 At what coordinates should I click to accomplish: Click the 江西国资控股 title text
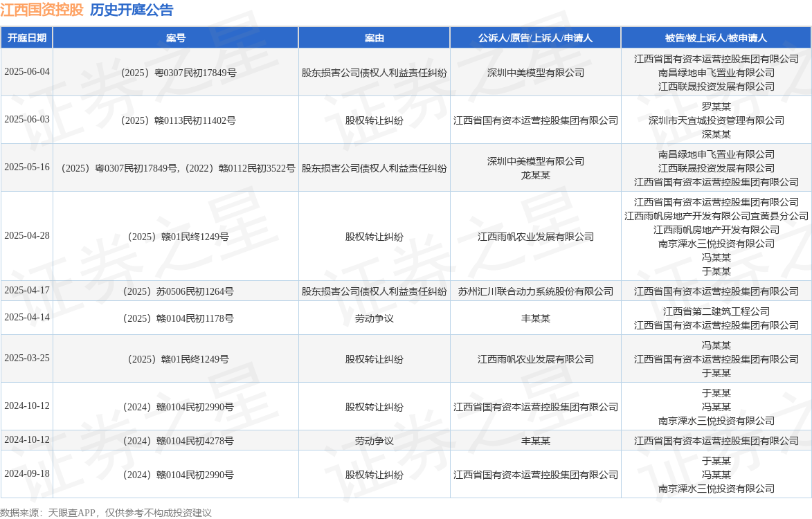pos(42,10)
